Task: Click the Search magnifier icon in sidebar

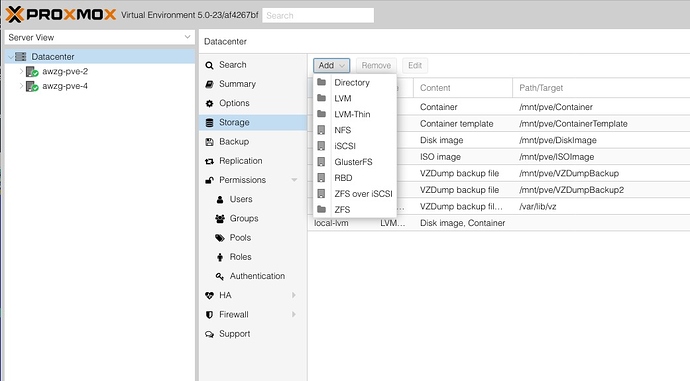Action: 209,65
